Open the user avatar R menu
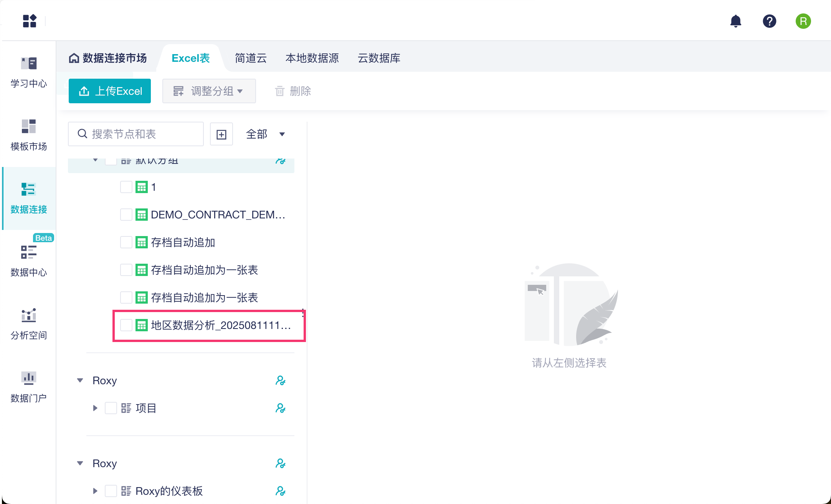 [803, 21]
